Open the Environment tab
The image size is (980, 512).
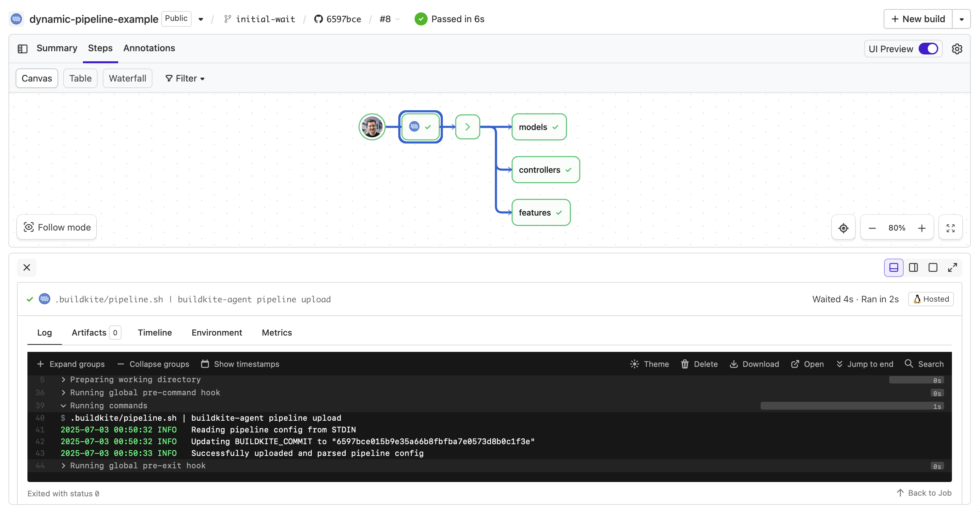pyautogui.click(x=216, y=333)
